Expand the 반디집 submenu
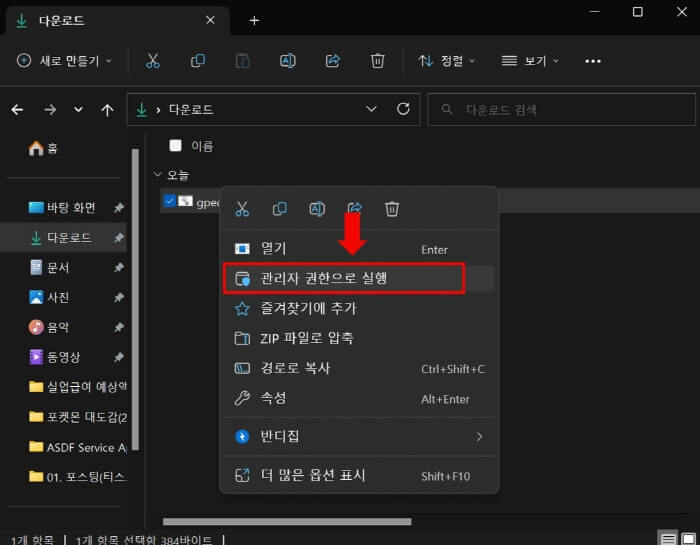The height and width of the screenshot is (545, 700). [x=479, y=437]
